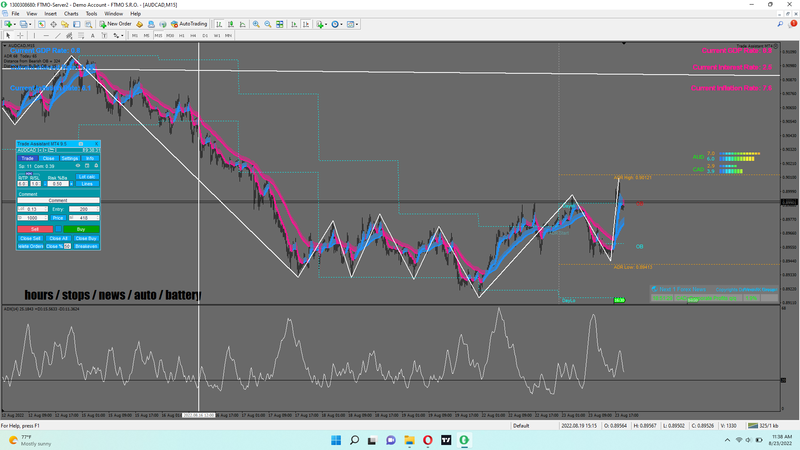
Task: Open the Insert menu
Action: (x=50, y=13)
